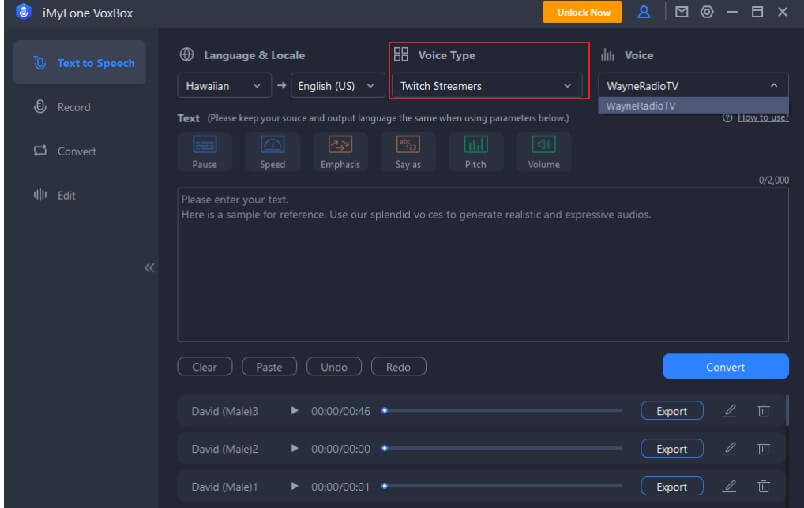Open the How to use link
This screenshot has height=508, width=804.
point(762,118)
